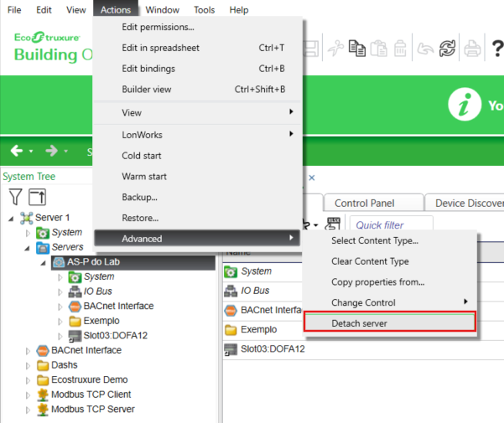
Task: Open the Change Control submenu
Action: click(390, 302)
